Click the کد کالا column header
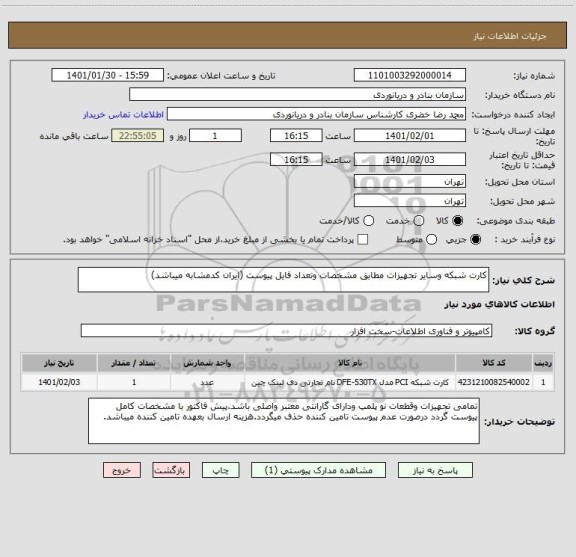The image size is (576, 557). point(494,363)
